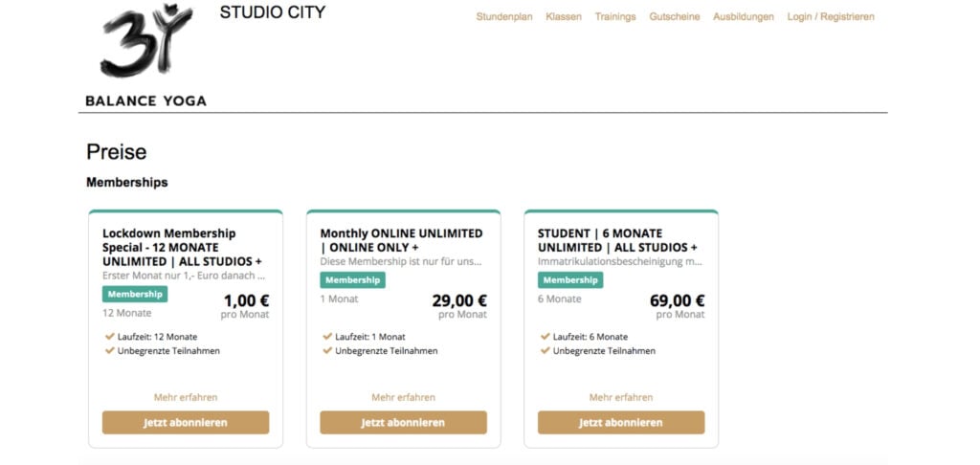Click the Lockdown Membership Special title
Viewport: 980px width, 465px height.
click(x=182, y=248)
